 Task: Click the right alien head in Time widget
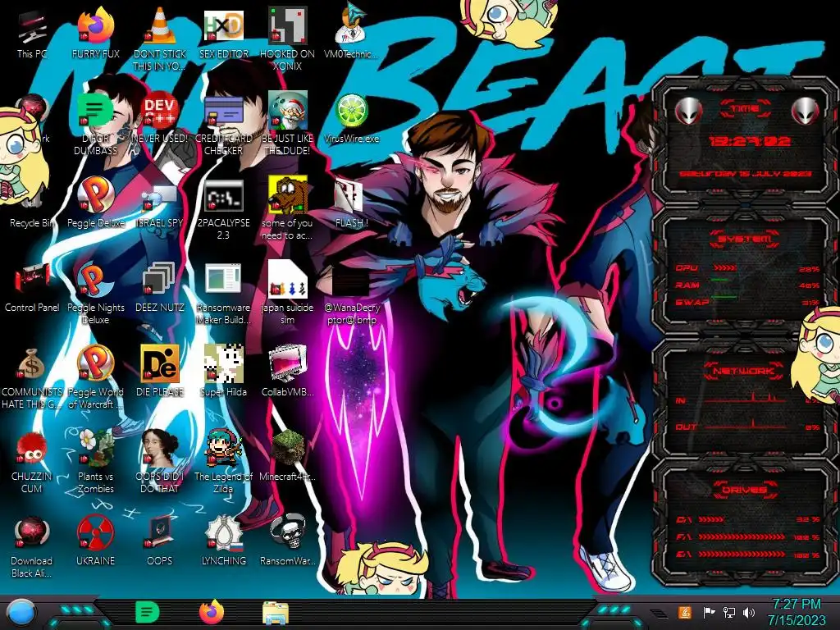click(806, 111)
